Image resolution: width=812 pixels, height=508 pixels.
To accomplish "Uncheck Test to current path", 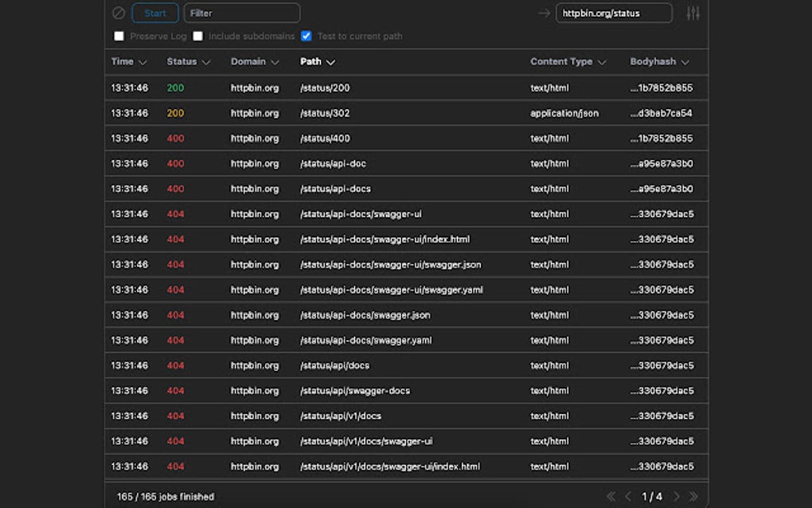I will pos(306,36).
